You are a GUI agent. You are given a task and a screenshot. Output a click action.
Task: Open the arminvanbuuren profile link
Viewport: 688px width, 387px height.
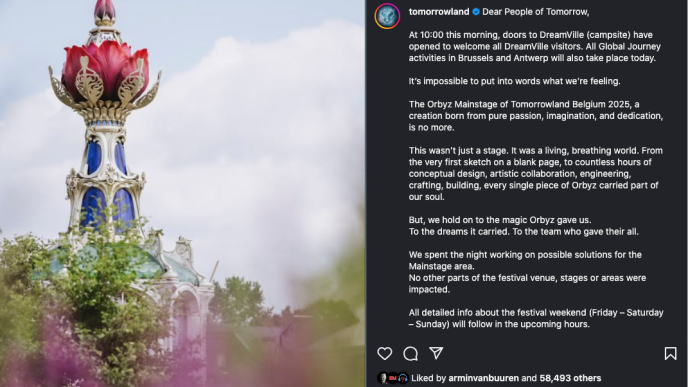coord(484,378)
